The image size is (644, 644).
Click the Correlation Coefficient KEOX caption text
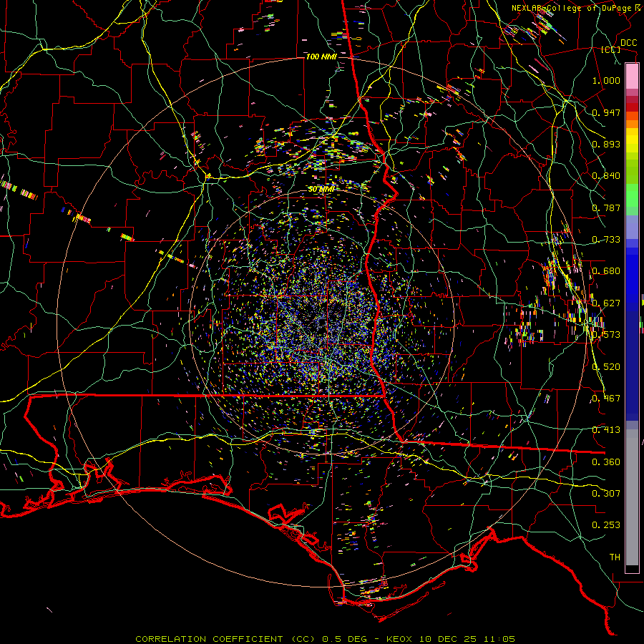[326, 639]
